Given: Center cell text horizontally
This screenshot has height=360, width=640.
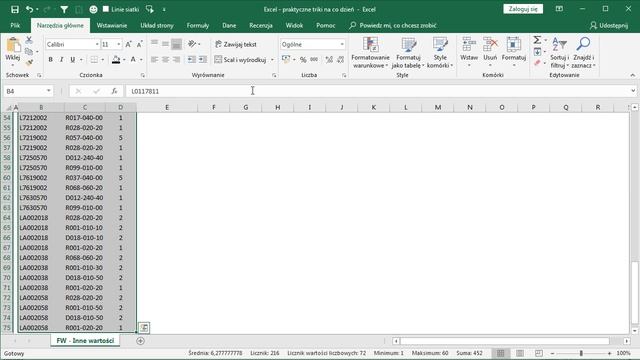Looking at the screenshot, I should point(165,60).
